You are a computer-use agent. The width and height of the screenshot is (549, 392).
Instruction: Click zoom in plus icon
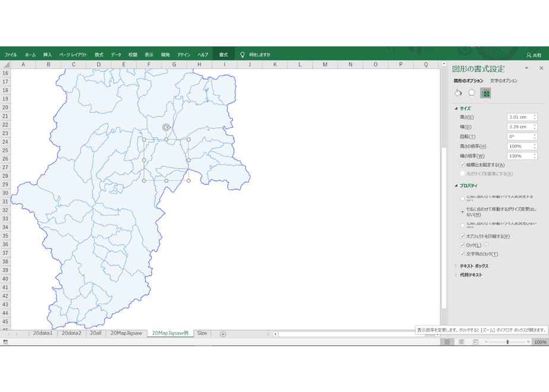[x=528, y=342]
